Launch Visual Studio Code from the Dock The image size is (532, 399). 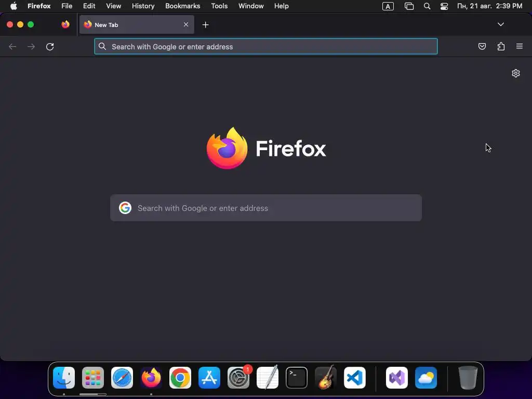point(355,378)
